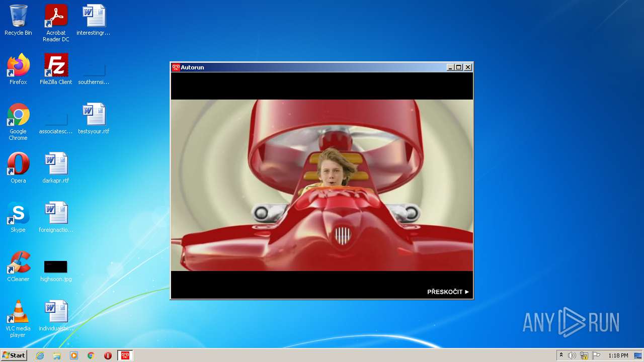Click the playing video frame
This screenshot has height=362, width=644.
pos(322,185)
